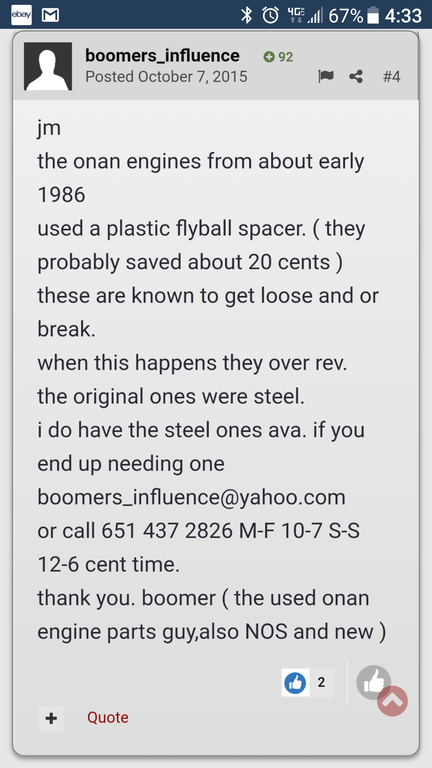The image size is (432, 768).
Task: Toggle multiquote plus button
Action: 51,719
